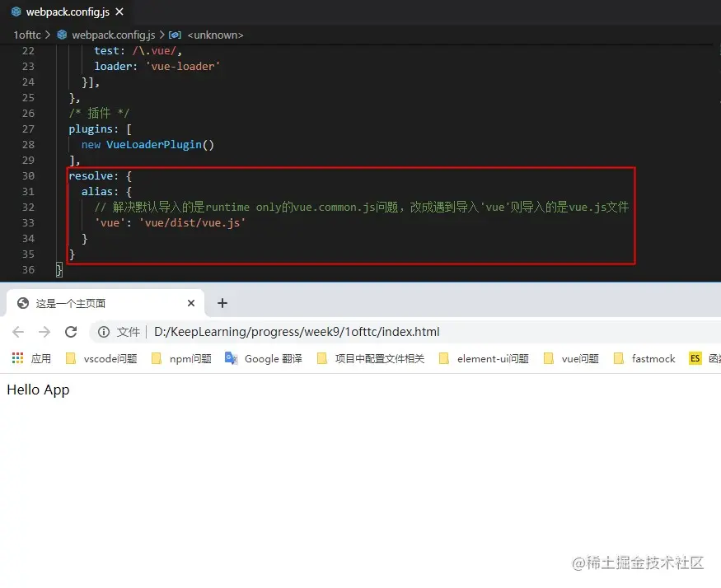Open the Google 翻译 bookmark
Screen dimensions: 721x588
point(264,358)
